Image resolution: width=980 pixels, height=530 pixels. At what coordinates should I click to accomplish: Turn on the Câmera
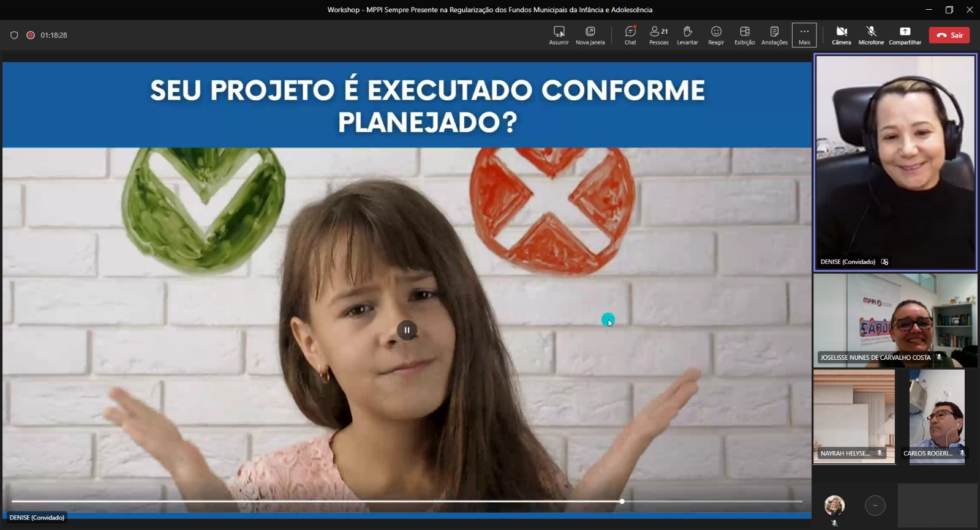pos(842,35)
